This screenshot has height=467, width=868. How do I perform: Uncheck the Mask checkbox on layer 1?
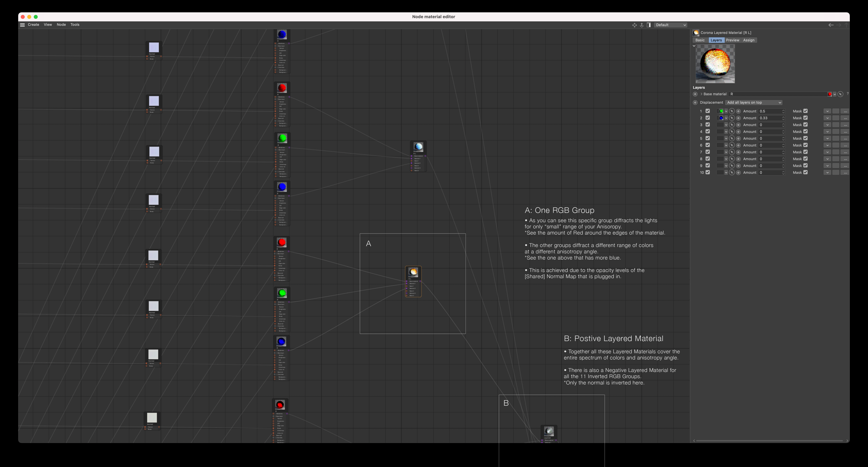pyautogui.click(x=805, y=111)
